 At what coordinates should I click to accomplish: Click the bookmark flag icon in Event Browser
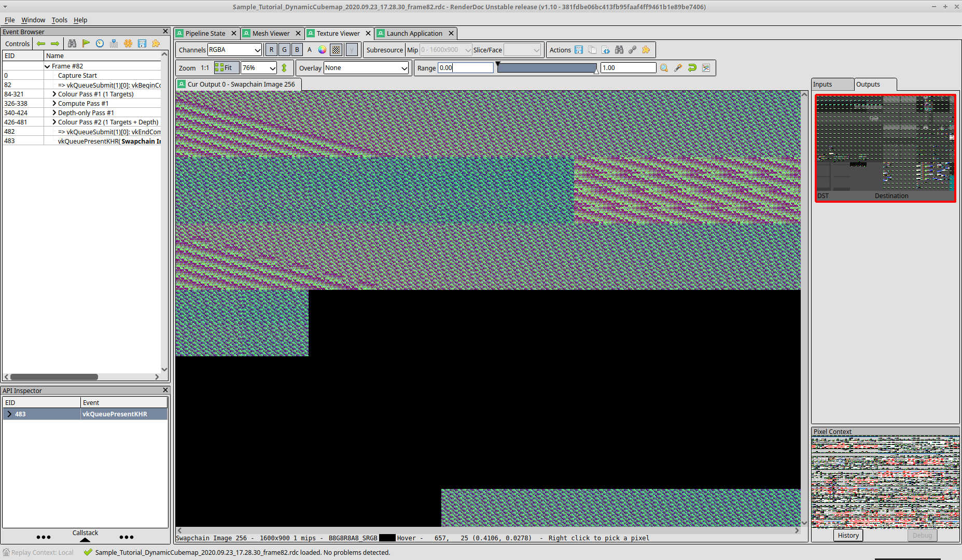tap(86, 44)
